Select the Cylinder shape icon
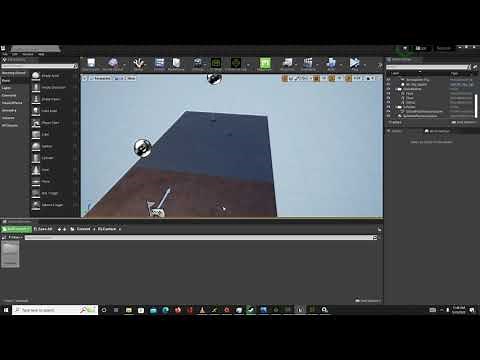This screenshot has height=360, width=480. 36,158
